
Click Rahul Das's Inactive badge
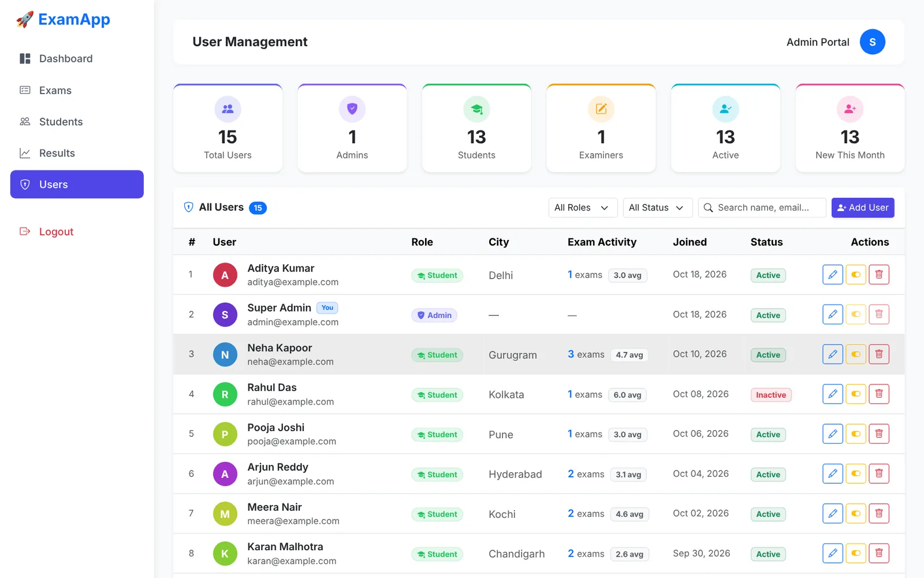[x=771, y=395]
